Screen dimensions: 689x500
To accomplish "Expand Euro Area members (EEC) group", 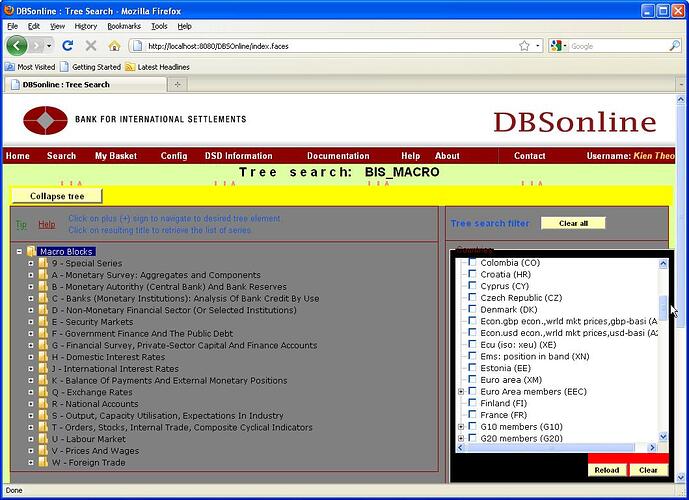I will pos(461,391).
